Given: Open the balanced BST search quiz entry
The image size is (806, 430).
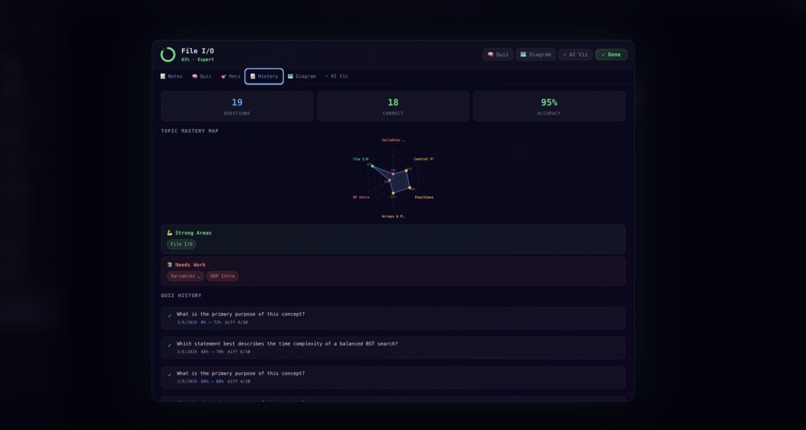Looking at the screenshot, I should [393, 348].
